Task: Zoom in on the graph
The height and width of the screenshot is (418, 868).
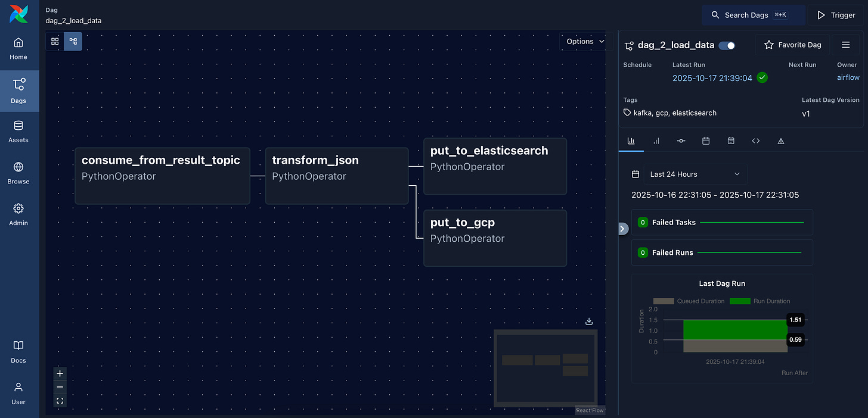Action: [x=60, y=373]
